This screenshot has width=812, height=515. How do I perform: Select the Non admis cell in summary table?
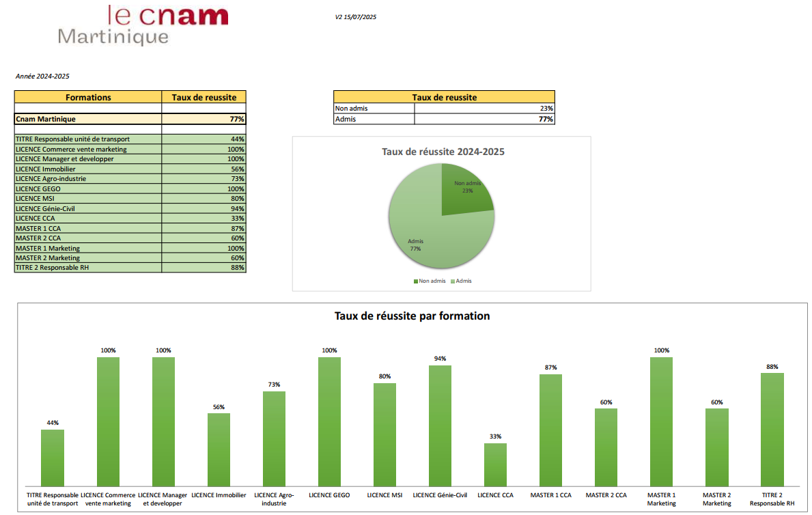coord(374,109)
